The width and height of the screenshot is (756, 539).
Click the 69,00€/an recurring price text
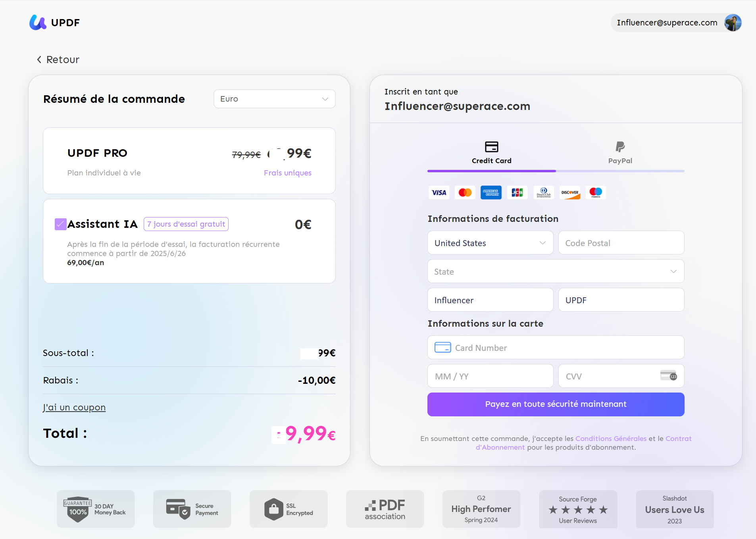point(86,263)
